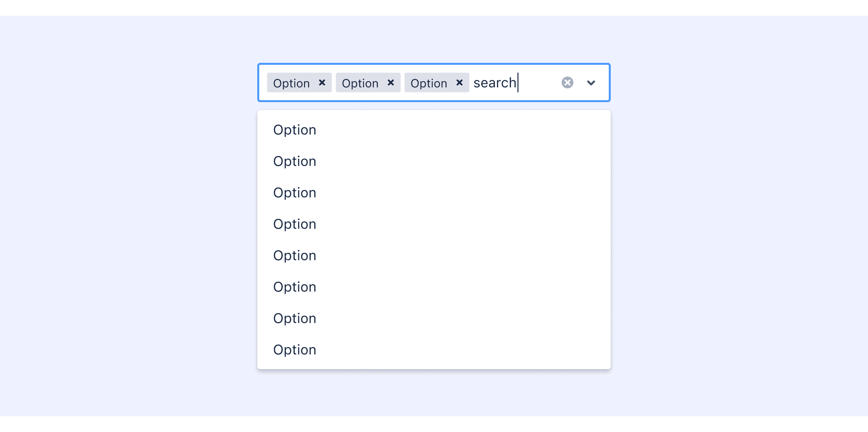The image size is (868, 432).
Task: Click the first selected Option tag label
Action: click(291, 83)
